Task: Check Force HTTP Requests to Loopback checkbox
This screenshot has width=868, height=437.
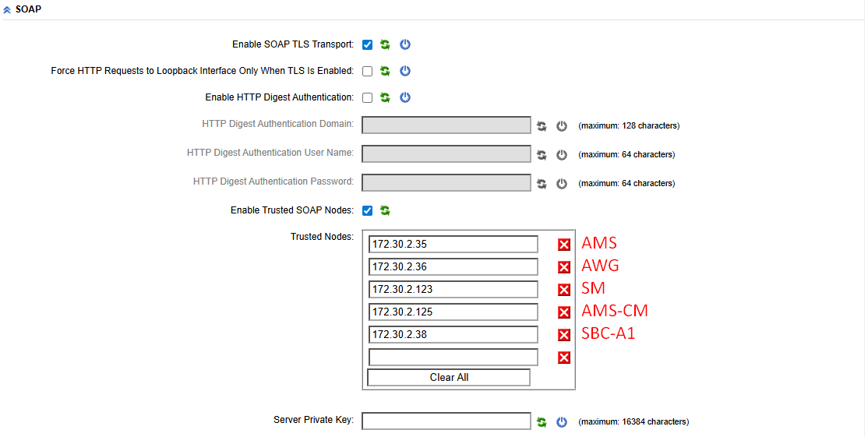Action: tap(367, 72)
